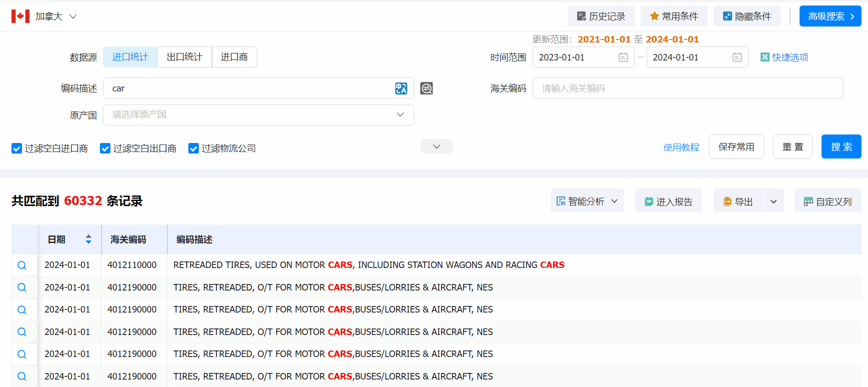Click the translate icon in description field

(401, 88)
